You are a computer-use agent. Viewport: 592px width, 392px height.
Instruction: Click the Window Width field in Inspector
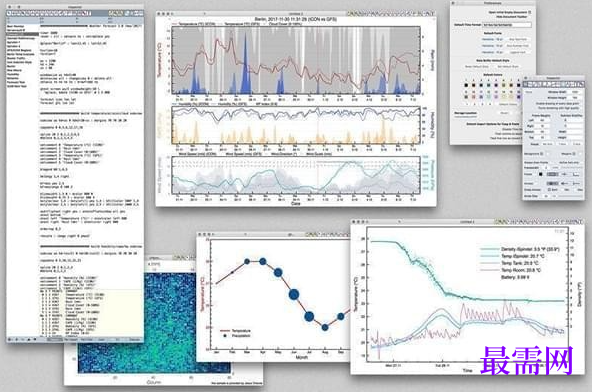(575, 92)
